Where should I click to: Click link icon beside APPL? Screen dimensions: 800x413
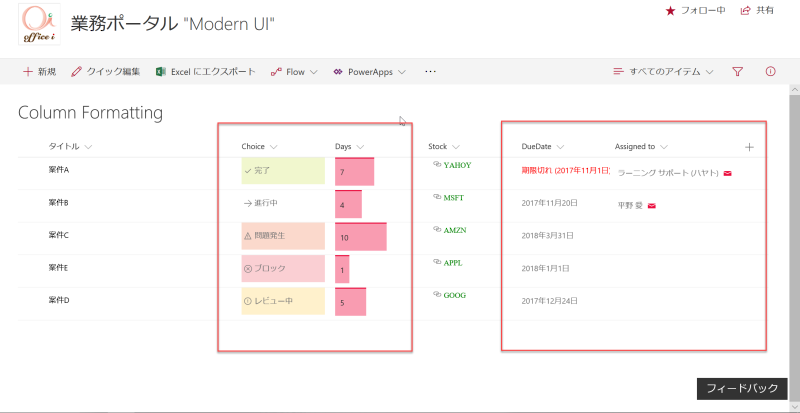click(x=437, y=262)
